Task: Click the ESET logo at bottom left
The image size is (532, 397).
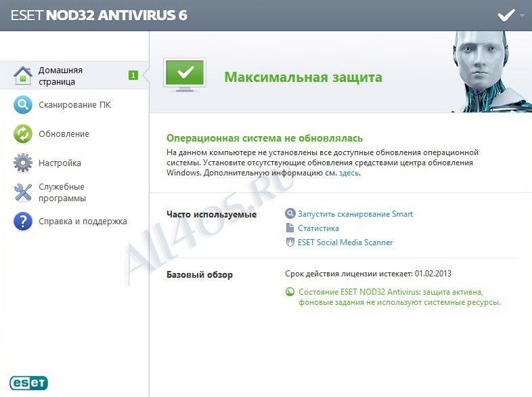Action: click(29, 383)
